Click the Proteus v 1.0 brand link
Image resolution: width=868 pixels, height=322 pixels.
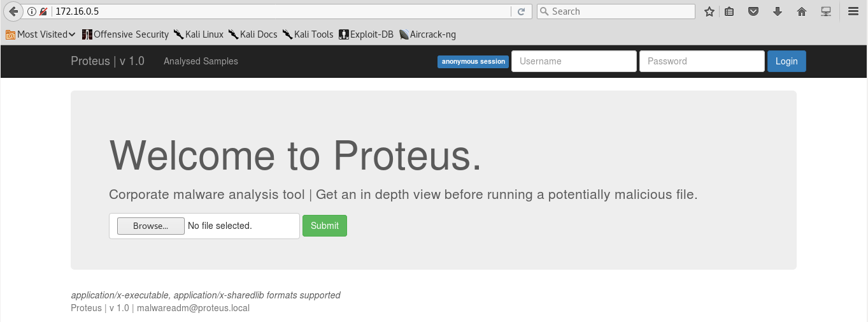[x=108, y=61]
